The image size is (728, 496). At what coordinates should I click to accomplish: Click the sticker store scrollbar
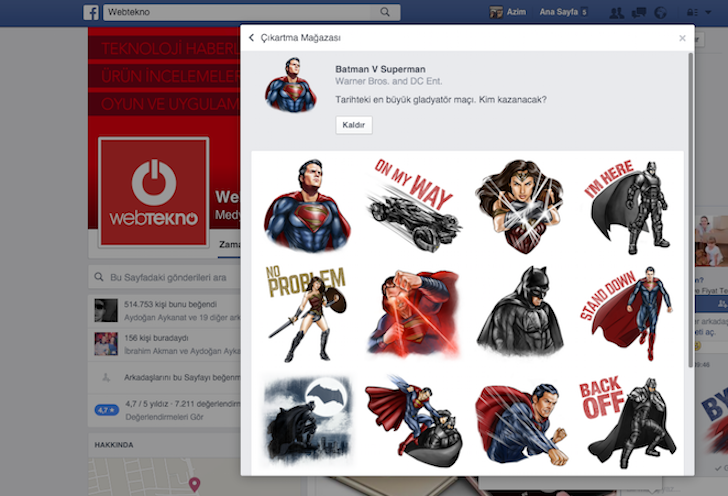tap(690, 209)
